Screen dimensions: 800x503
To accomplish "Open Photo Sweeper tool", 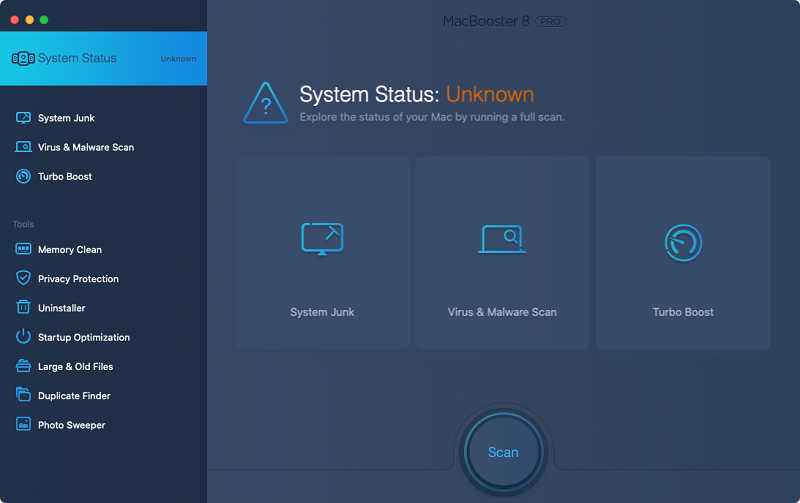I will (71, 425).
